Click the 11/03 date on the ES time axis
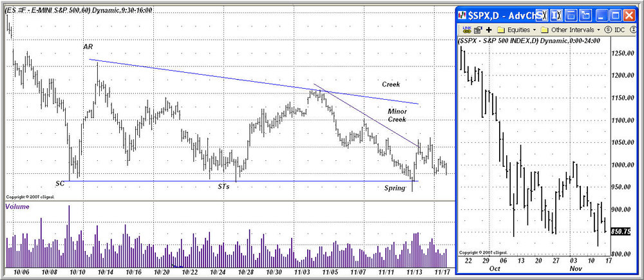The image size is (644, 280). [302, 272]
